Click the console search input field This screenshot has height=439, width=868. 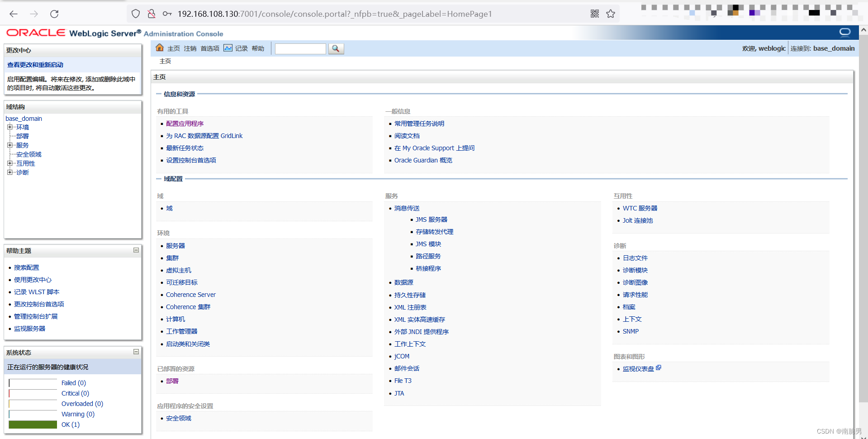(x=300, y=48)
